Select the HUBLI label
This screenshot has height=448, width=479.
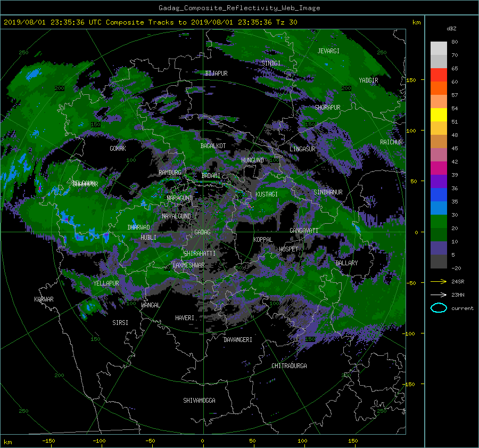coord(148,237)
